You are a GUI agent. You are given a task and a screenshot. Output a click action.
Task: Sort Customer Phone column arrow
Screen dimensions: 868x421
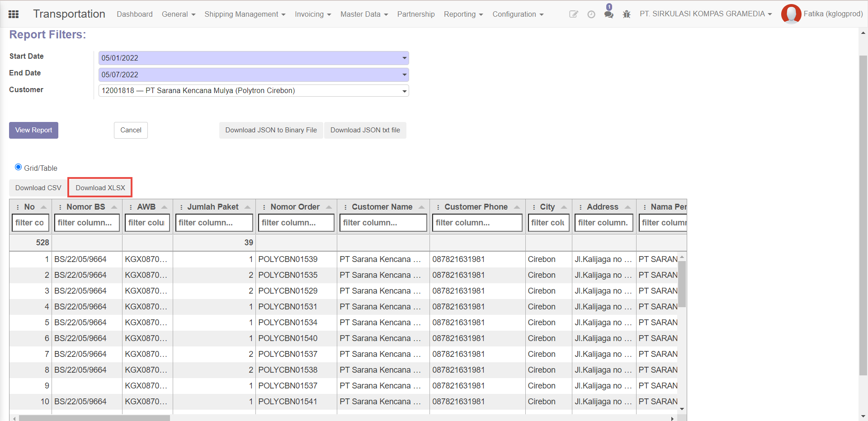(517, 207)
